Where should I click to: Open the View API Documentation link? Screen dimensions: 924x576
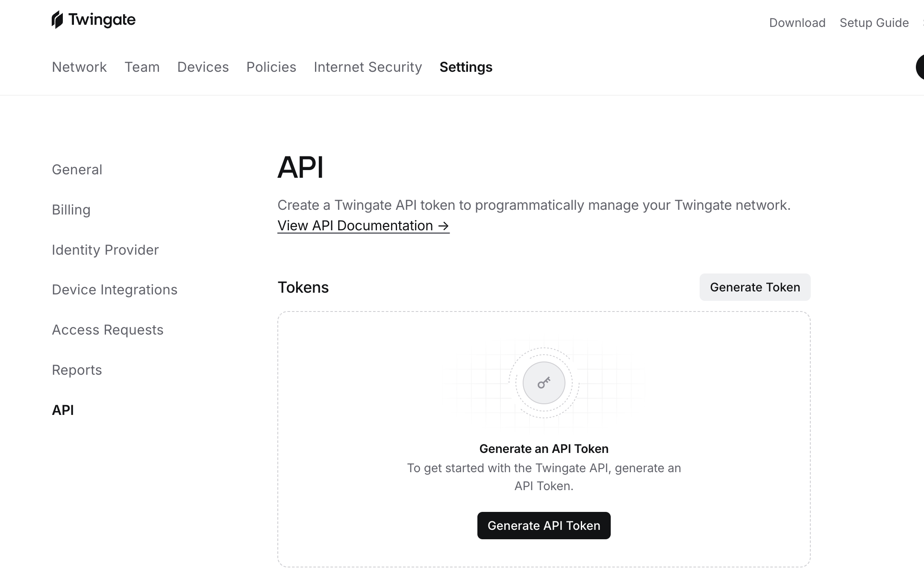[363, 226]
